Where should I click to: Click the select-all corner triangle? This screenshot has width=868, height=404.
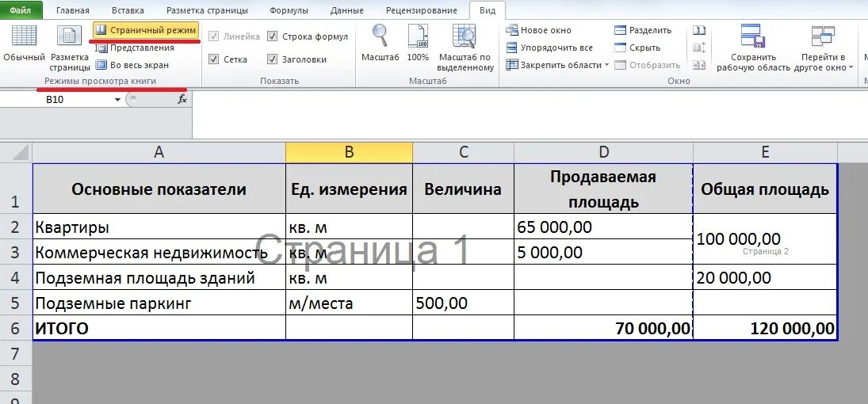(x=20, y=153)
